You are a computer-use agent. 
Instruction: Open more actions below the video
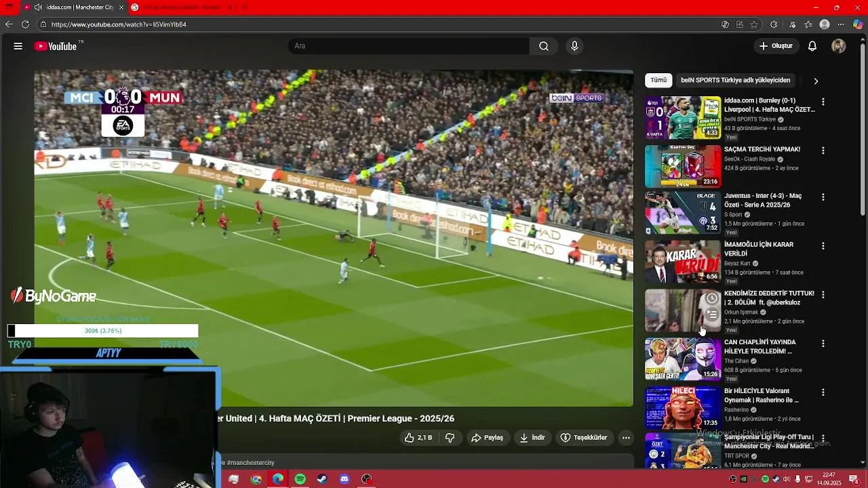[x=626, y=438]
